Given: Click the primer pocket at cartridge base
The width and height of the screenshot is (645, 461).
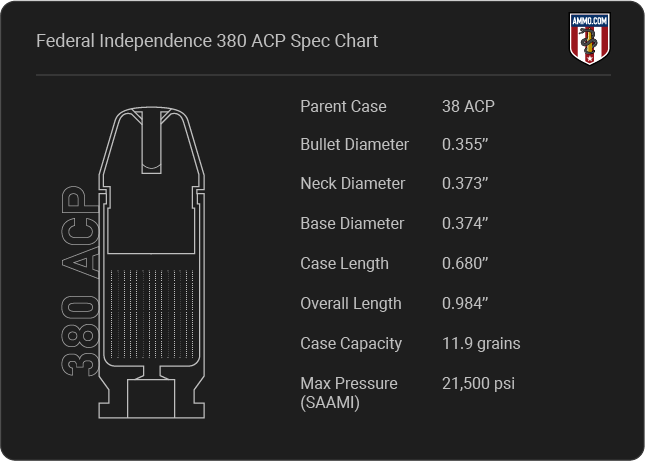Looking at the screenshot, I should (x=151, y=398).
